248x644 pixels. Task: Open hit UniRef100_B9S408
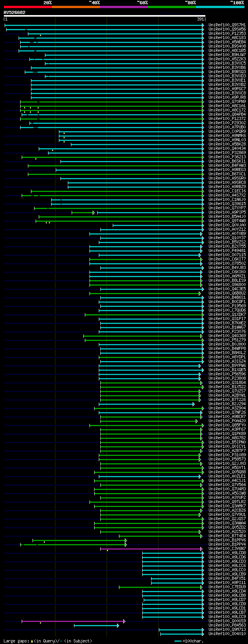click(x=227, y=46)
